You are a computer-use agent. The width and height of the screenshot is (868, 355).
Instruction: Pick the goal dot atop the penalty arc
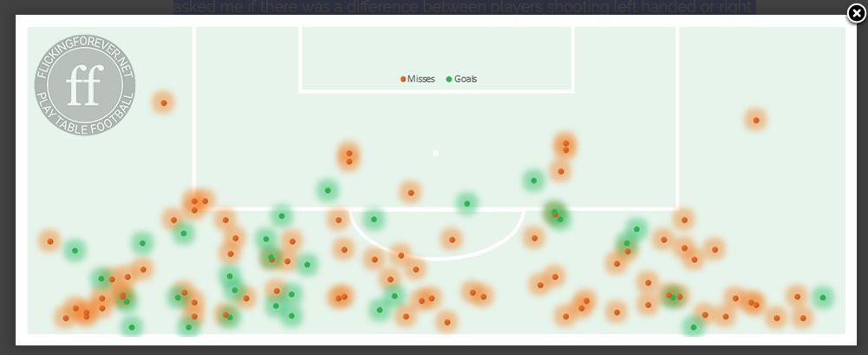tap(467, 204)
